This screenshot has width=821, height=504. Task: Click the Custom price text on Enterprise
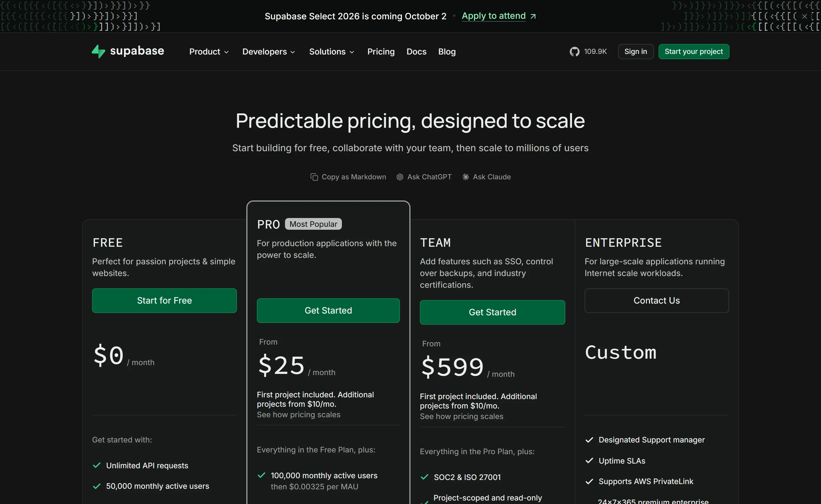(620, 352)
